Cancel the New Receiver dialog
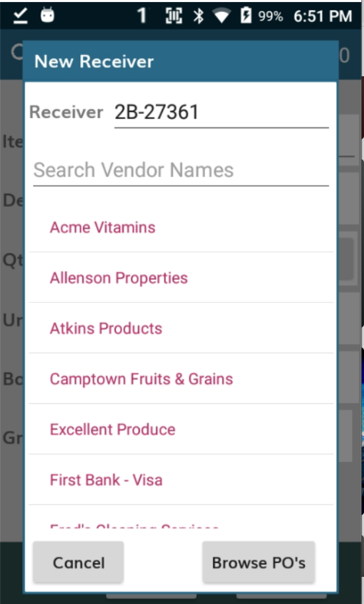The image size is (364, 604). pos(78,563)
